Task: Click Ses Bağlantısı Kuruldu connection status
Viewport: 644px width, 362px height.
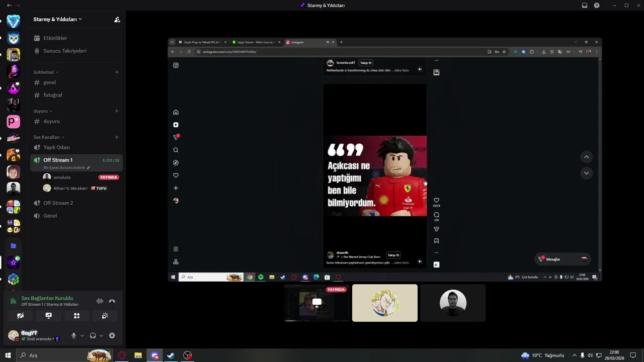Action: point(47,298)
